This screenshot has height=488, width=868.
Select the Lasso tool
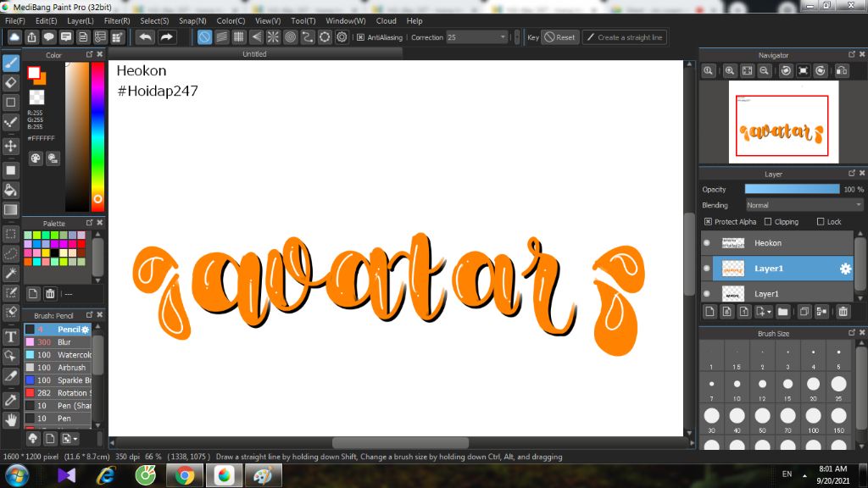click(x=10, y=254)
